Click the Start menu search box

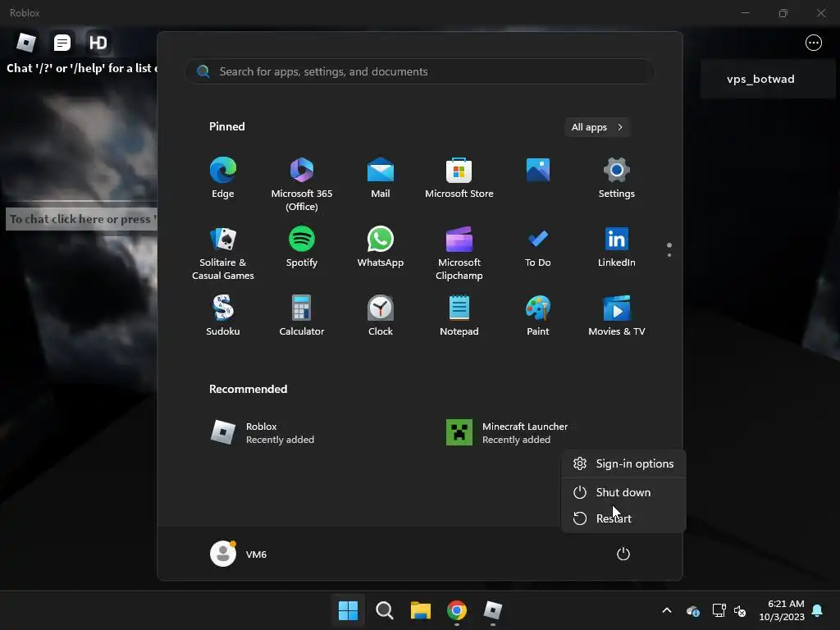tap(419, 72)
